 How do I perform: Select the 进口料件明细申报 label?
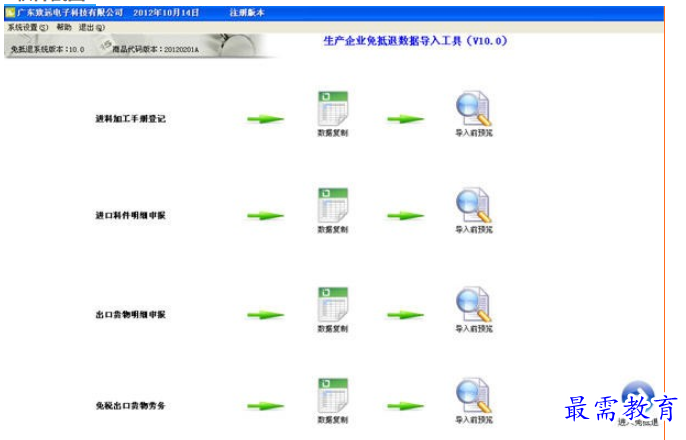pos(130,216)
